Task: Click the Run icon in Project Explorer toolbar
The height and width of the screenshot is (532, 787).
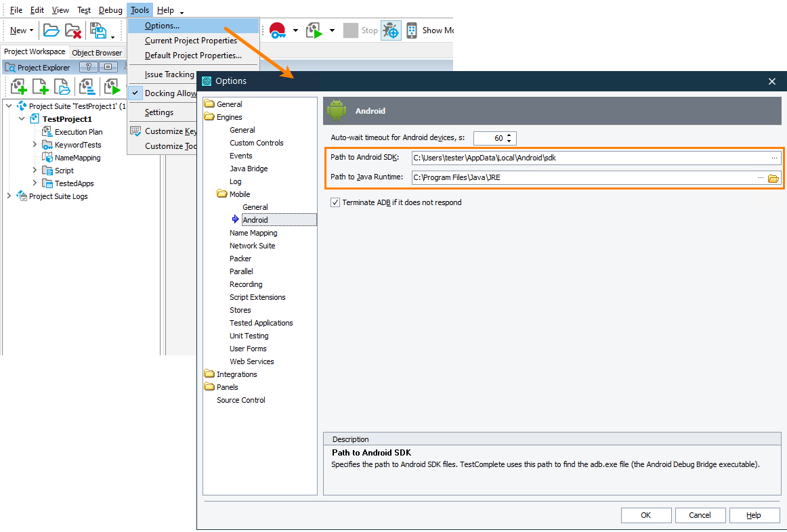Action: (x=112, y=87)
